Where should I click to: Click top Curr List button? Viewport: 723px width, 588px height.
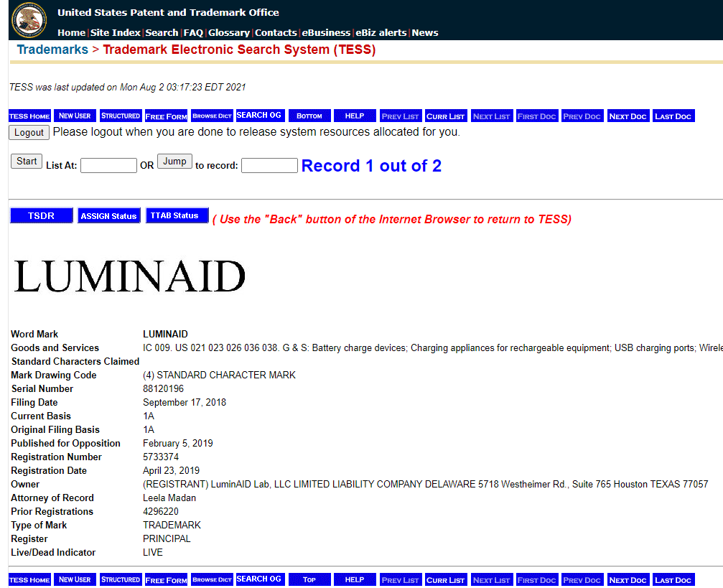445,116
